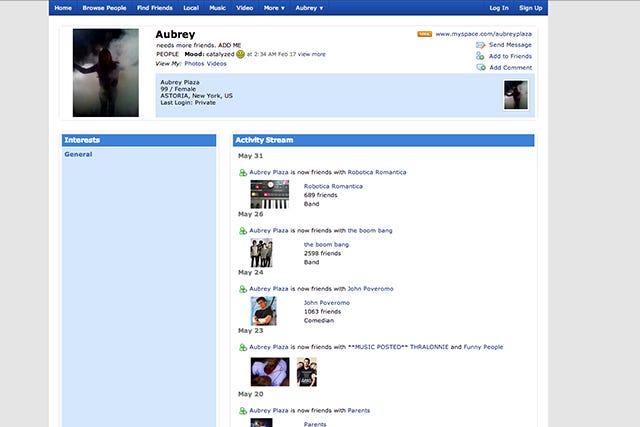Viewport: 640px width, 427px height.
Task: Expand the Aubrey dropdown in navigation bar
Action: (x=309, y=8)
